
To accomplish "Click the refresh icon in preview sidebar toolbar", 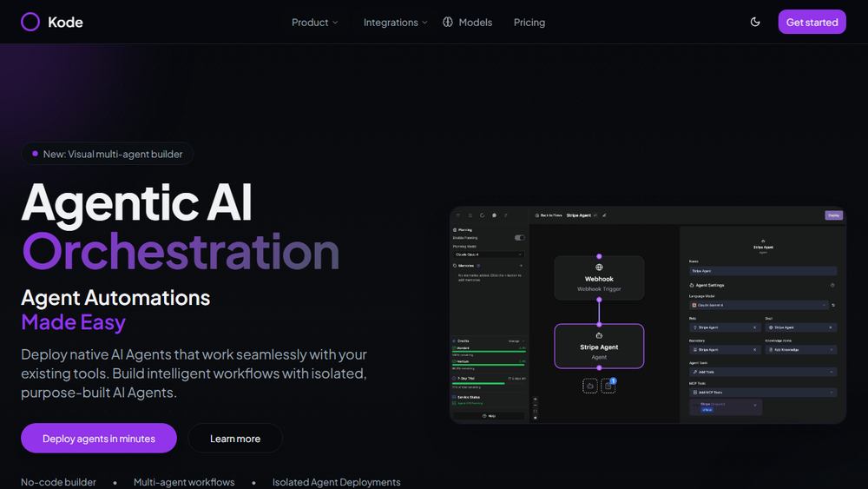I will [x=482, y=215].
